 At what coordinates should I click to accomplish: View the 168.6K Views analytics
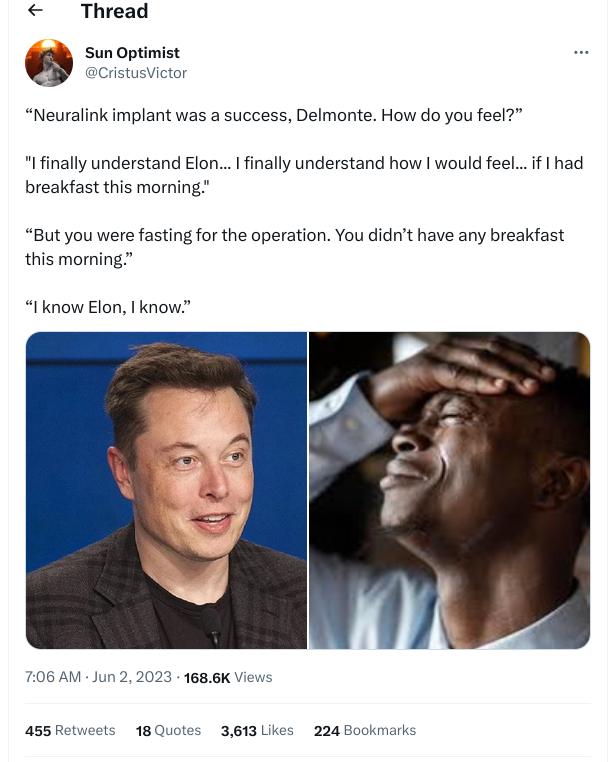(228, 677)
